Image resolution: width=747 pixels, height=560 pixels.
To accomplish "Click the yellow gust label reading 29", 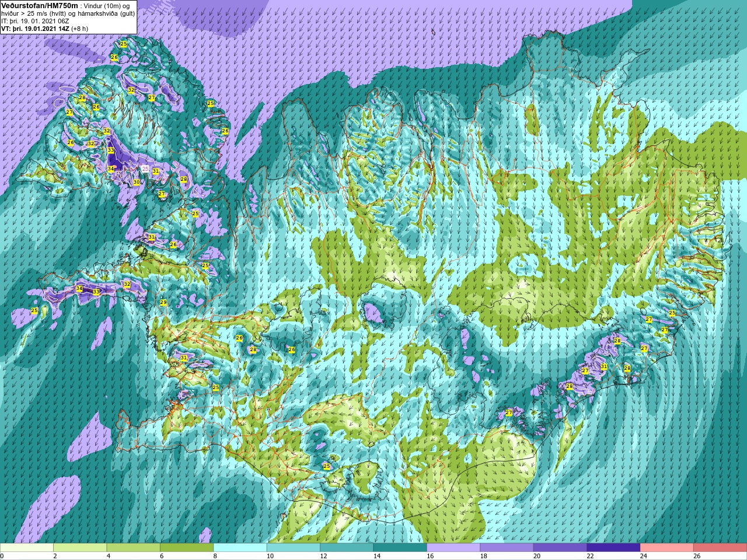I will tap(163, 302).
